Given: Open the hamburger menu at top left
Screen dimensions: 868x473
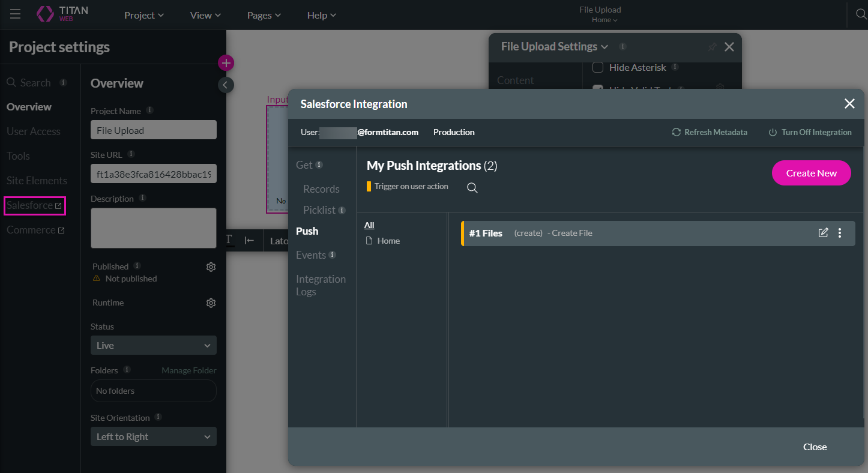Looking at the screenshot, I should pyautogui.click(x=15, y=14).
